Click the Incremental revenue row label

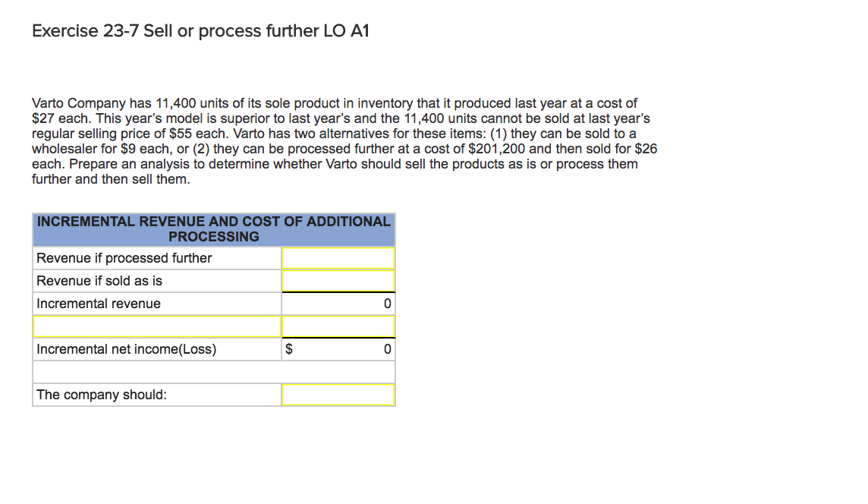tap(99, 304)
